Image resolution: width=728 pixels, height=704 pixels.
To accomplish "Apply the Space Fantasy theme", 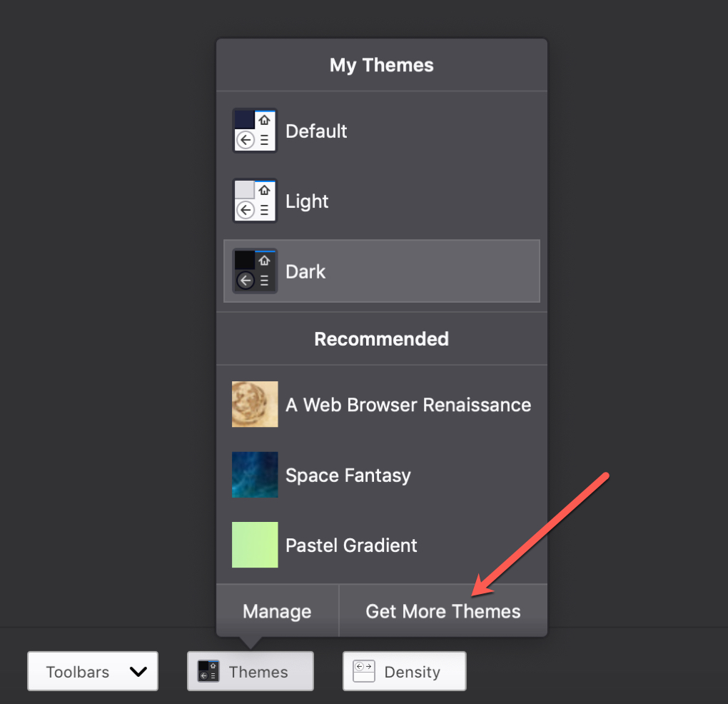I will [382, 475].
